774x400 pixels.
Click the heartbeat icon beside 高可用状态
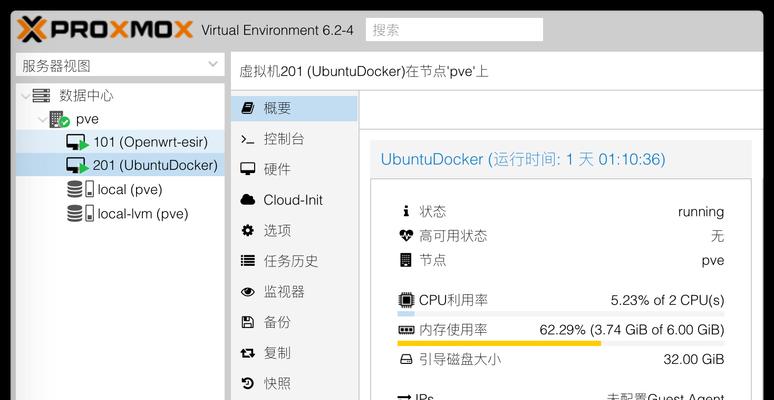click(x=406, y=236)
